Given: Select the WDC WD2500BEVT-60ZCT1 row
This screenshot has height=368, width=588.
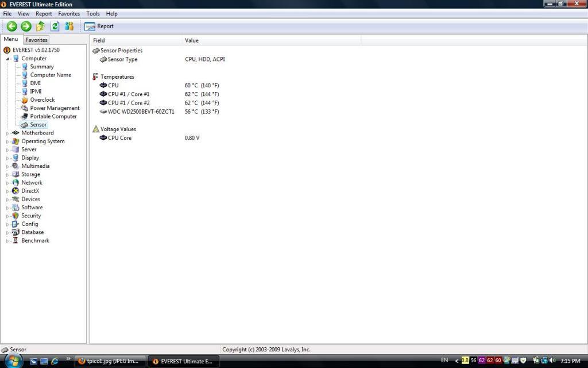Looking at the screenshot, I should (x=160, y=112).
